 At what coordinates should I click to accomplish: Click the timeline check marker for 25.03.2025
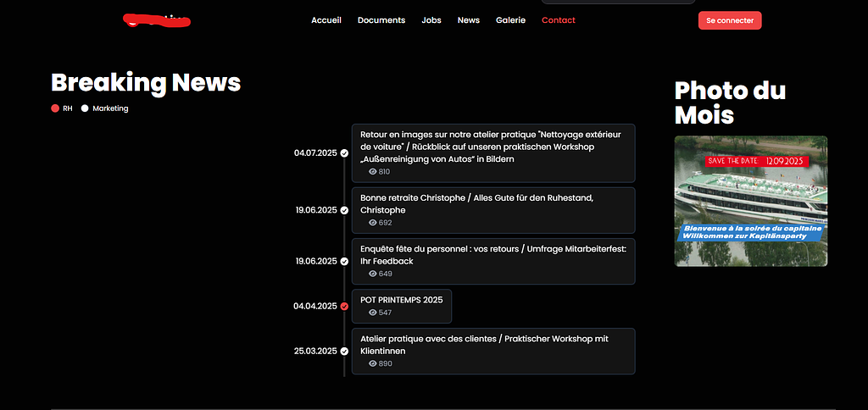click(x=344, y=351)
